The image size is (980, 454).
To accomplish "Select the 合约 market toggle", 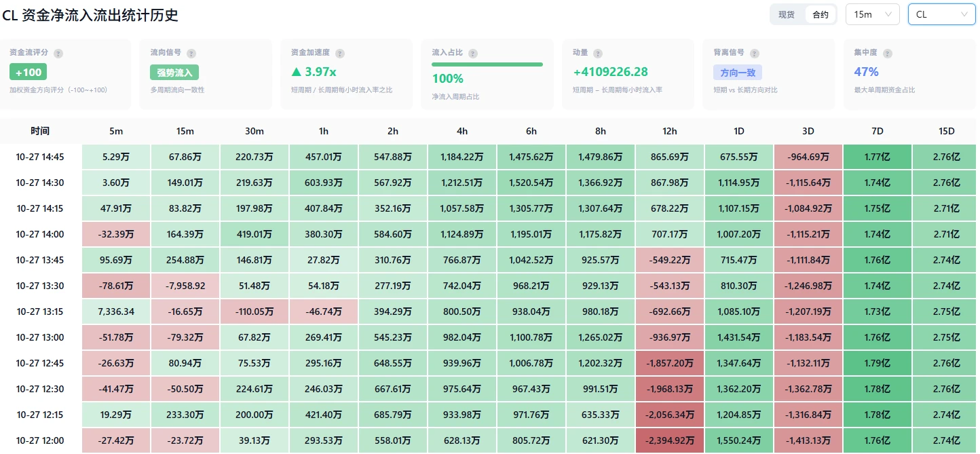I will pyautogui.click(x=821, y=14).
